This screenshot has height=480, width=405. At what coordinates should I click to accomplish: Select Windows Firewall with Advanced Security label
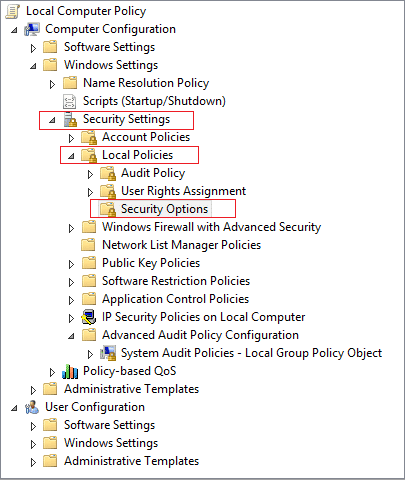211,227
